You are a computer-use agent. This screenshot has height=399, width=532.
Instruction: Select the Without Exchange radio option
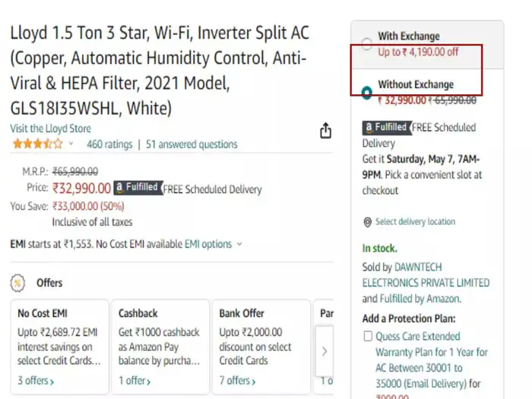pyautogui.click(x=368, y=93)
